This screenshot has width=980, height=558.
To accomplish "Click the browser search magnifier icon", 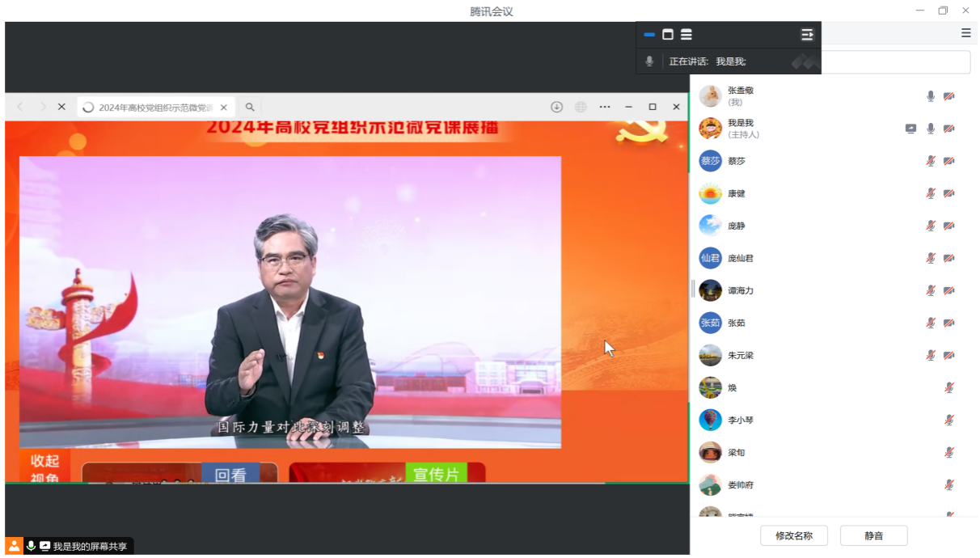I will click(x=250, y=108).
